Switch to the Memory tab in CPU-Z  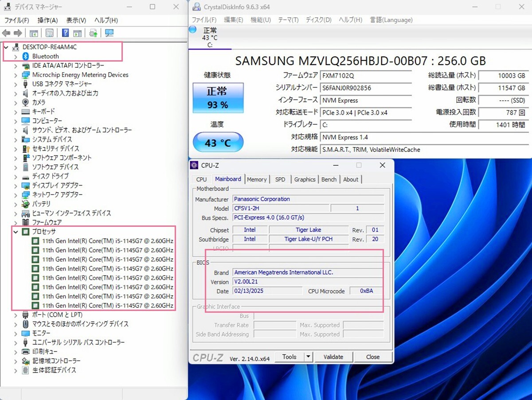click(257, 179)
